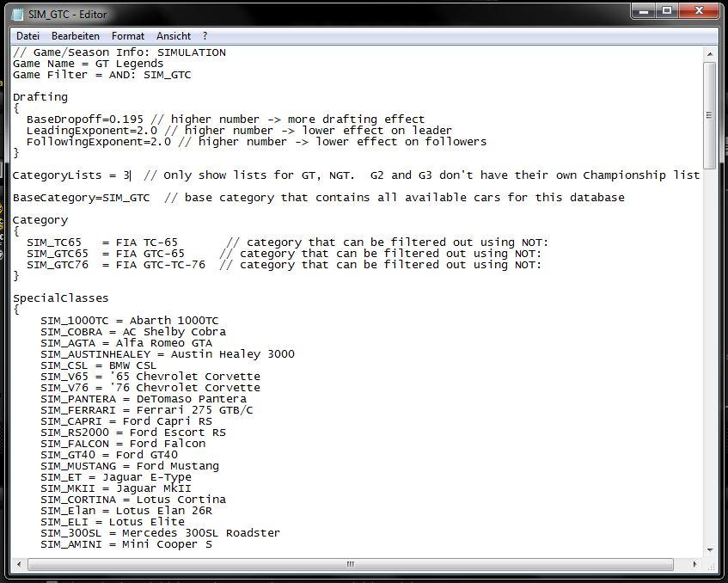Click the vertical scrollbar down arrow
This screenshot has height=583, width=728.
pos(710,550)
